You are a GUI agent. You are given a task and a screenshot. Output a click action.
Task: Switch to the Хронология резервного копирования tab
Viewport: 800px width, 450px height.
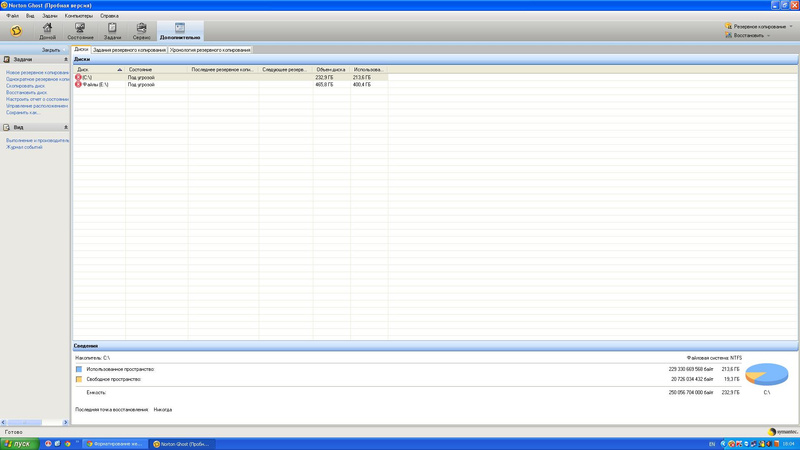pyautogui.click(x=210, y=49)
